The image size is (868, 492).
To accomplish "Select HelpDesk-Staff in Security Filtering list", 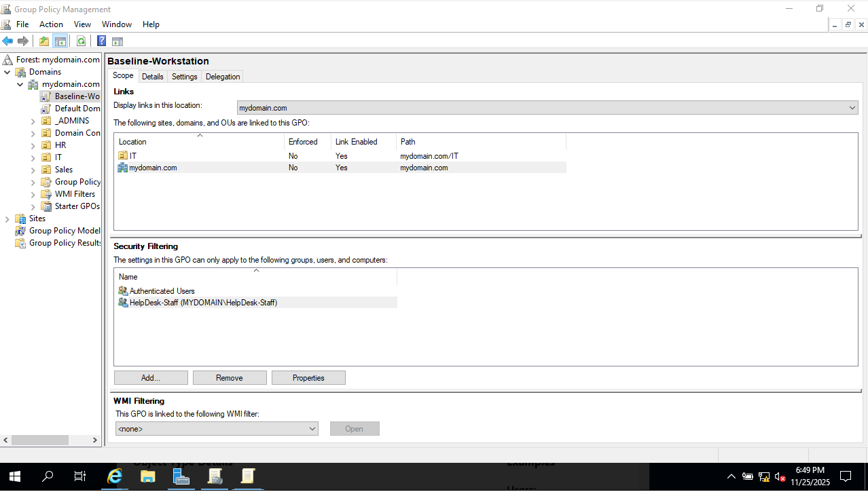I will coord(203,303).
